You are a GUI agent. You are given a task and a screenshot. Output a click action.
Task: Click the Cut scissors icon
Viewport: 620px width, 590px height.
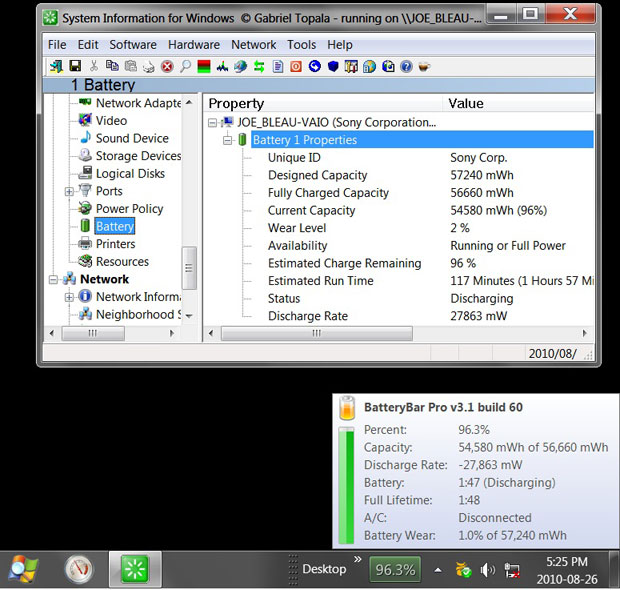pyautogui.click(x=94, y=66)
